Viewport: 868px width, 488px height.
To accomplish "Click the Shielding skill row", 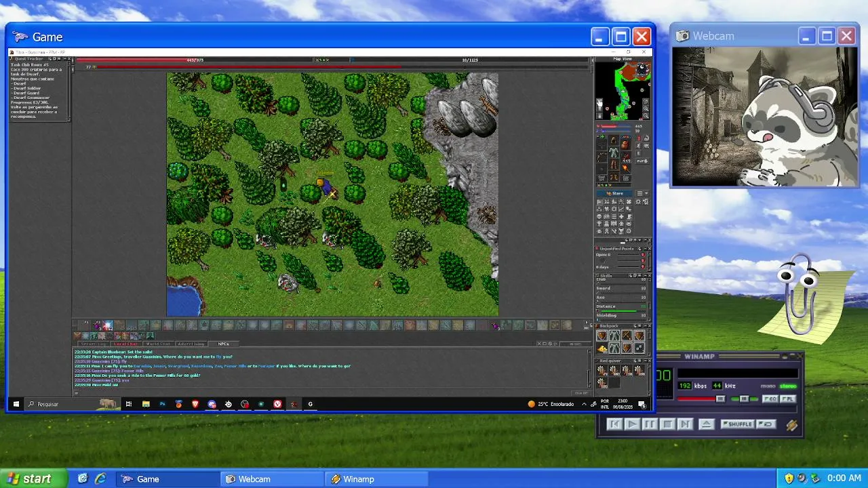I will pyautogui.click(x=621, y=316).
